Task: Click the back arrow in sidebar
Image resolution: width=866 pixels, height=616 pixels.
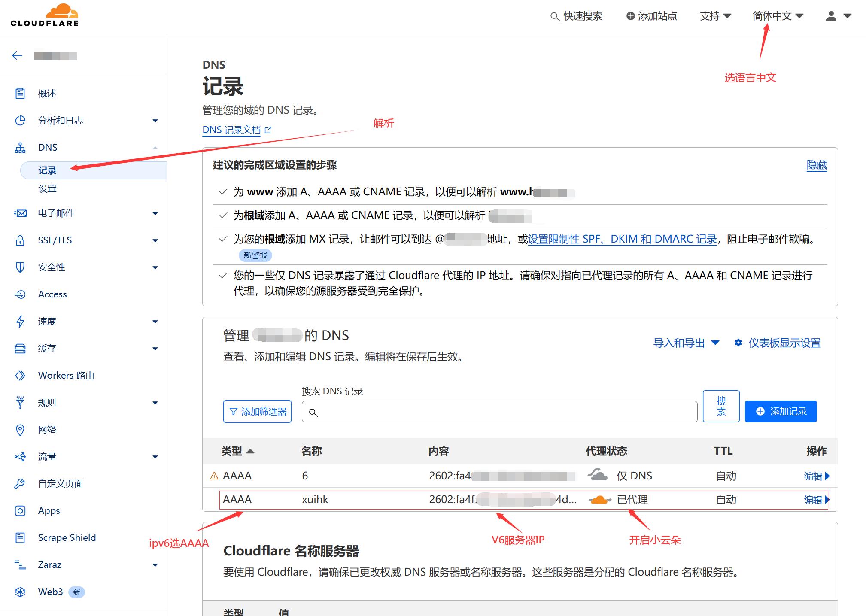Action: click(17, 55)
